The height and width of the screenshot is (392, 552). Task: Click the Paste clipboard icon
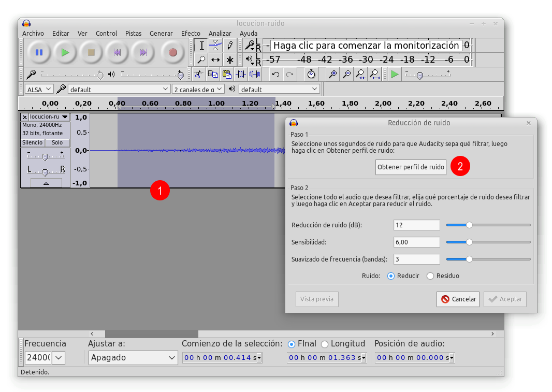click(227, 75)
